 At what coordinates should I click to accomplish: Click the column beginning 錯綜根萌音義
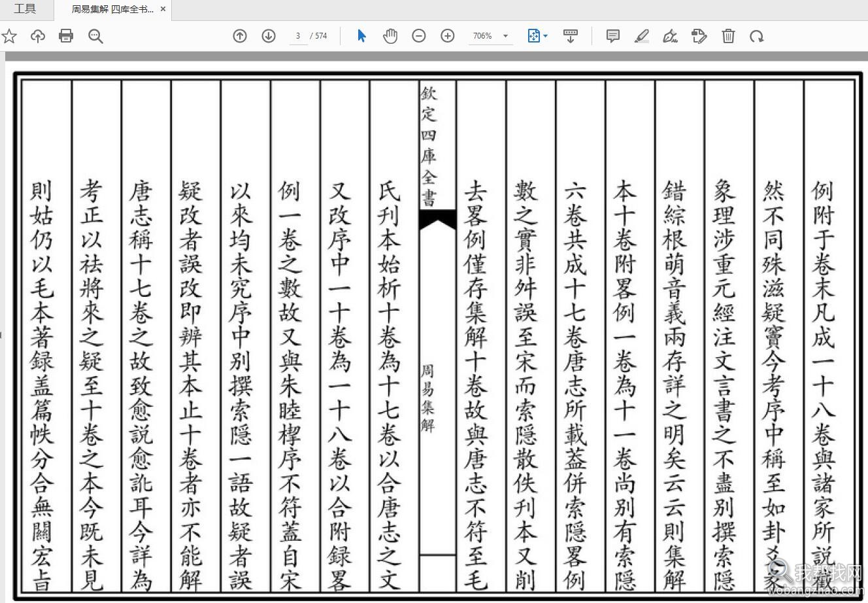pyautogui.click(x=675, y=385)
